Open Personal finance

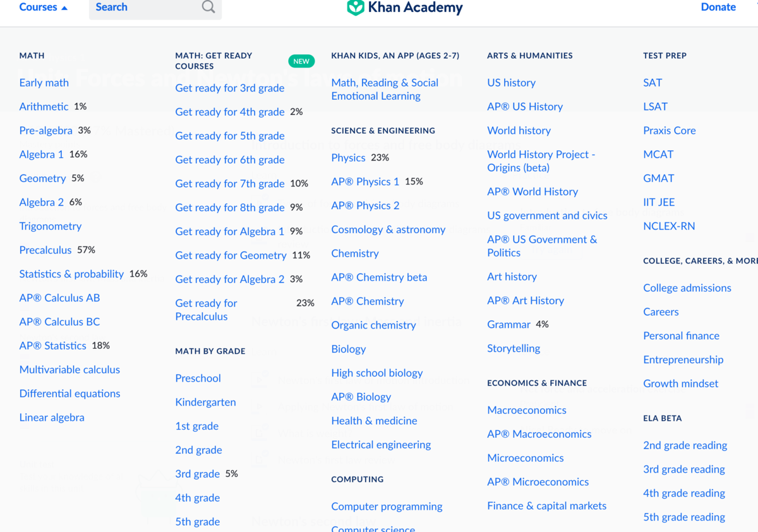click(681, 336)
